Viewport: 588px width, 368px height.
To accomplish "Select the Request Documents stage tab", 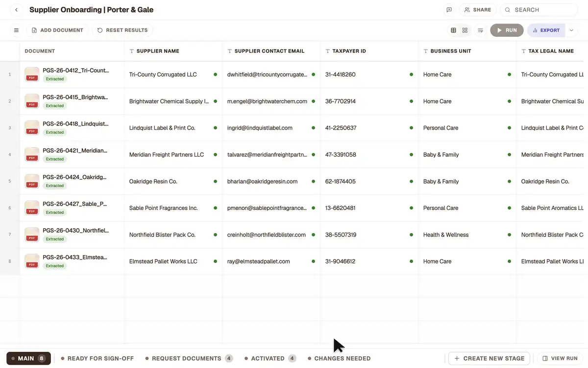I will click(189, 359).
